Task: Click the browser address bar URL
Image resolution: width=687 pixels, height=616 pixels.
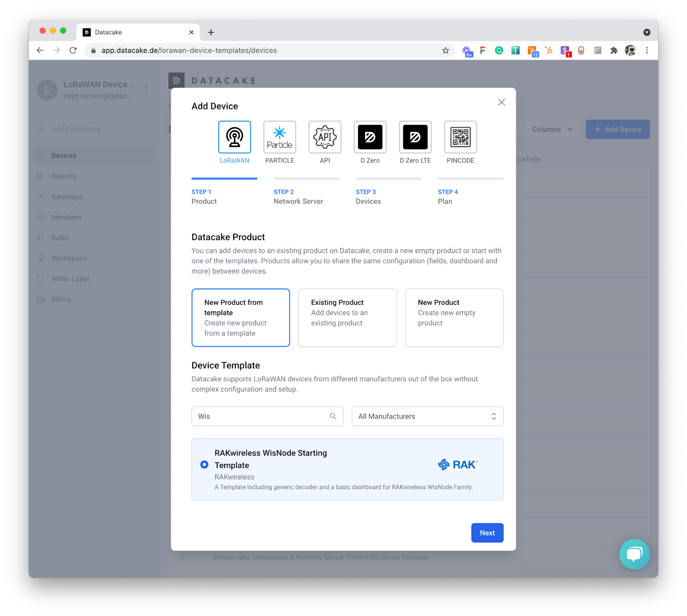Action: click(189, 51)
